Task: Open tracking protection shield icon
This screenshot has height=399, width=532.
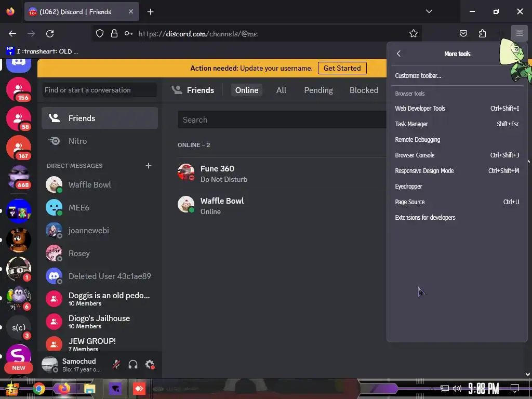Action: [99, 33]
